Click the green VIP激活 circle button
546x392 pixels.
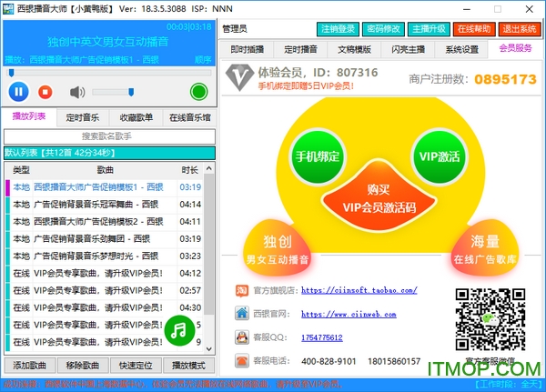point(440,156)
